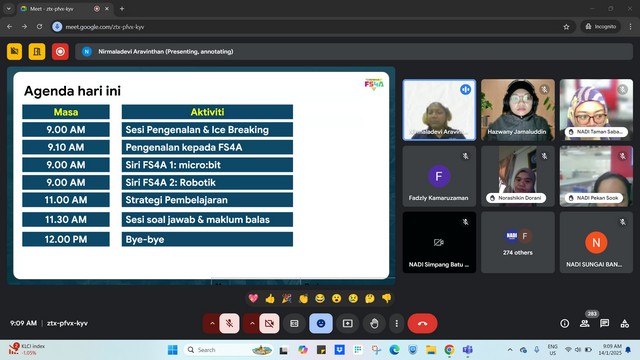
Task: Toggle the captions button
Action: pos(294,323)
